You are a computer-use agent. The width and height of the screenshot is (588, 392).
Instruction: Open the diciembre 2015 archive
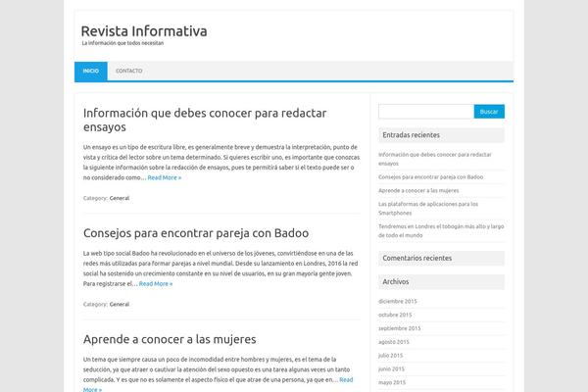[398, 301]
